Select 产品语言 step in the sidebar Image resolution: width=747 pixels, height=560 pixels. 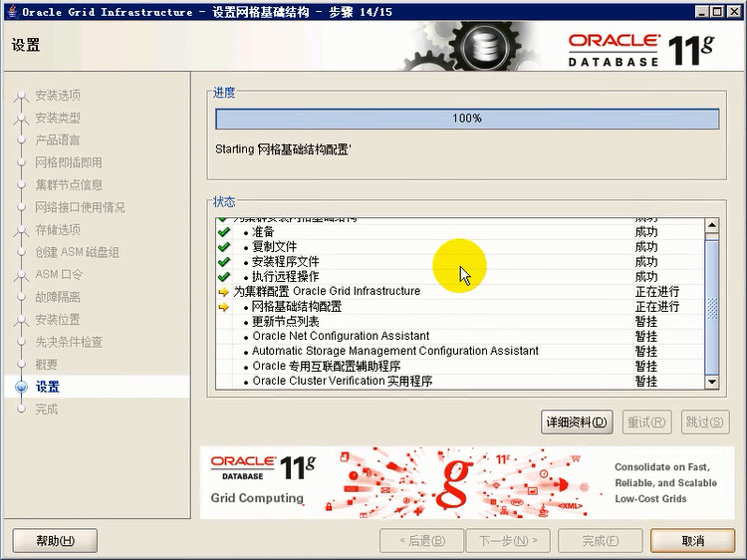(58, 140)
